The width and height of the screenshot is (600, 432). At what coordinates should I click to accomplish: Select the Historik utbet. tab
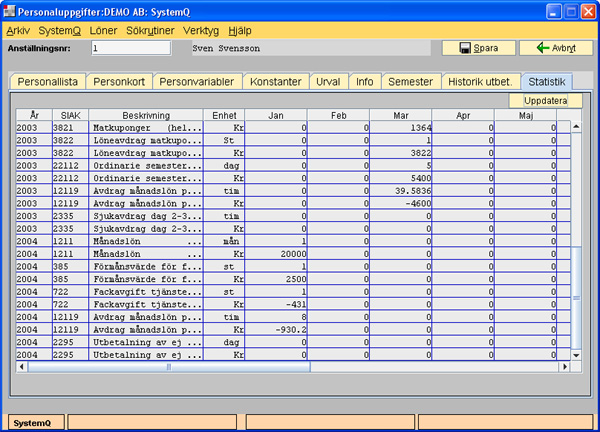(x=480, y=82)
